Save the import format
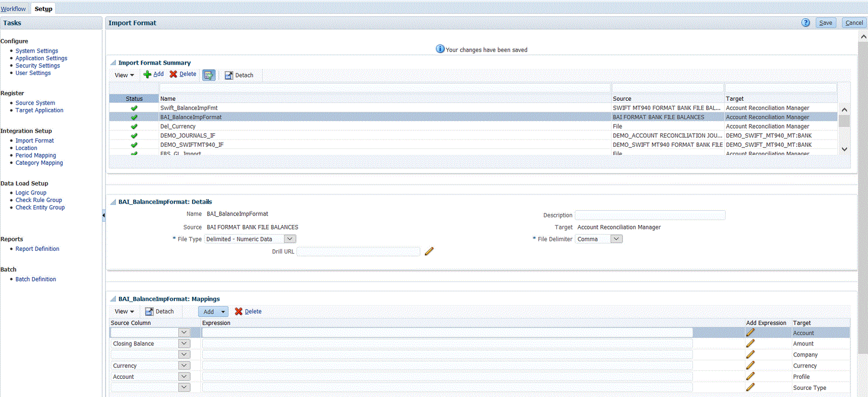The width and height of the screenshot is (868, 397). pos(826,23)
